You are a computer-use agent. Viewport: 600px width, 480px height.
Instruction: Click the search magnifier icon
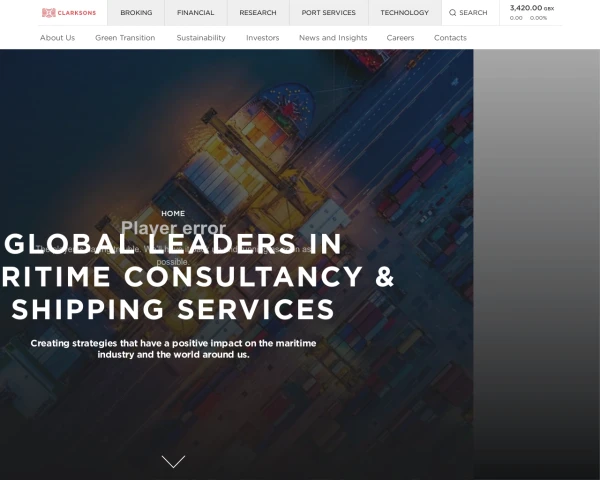pyautogui.click(x=452, y=13)
